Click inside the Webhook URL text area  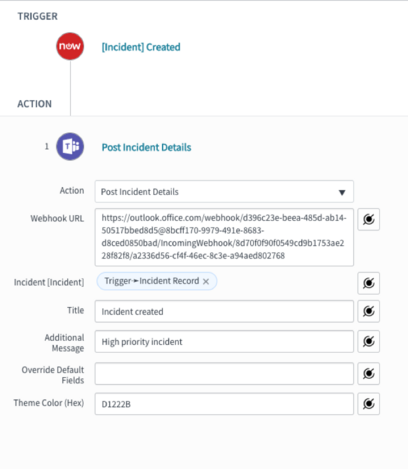224,237
